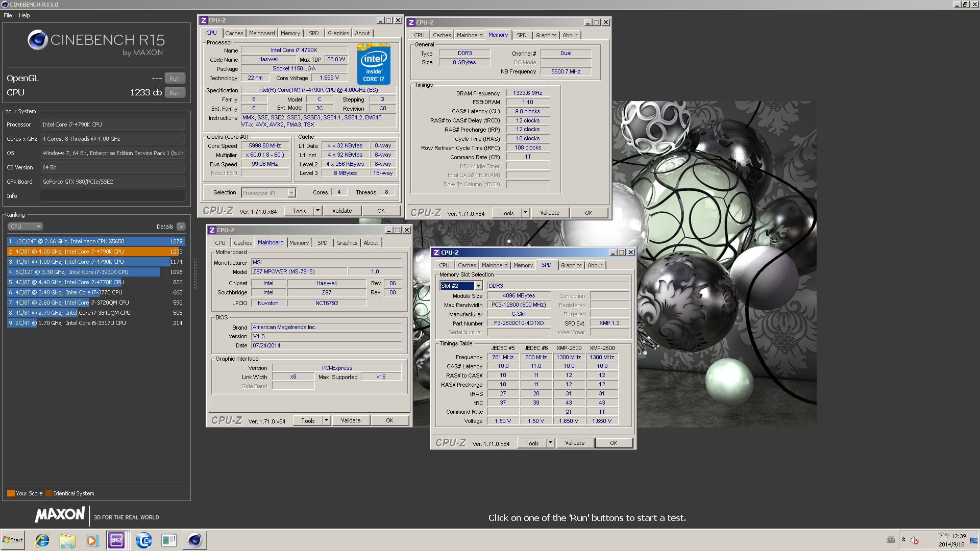Click the Core Speed 5998.60 MHz value
Image resolution: width=980 pixels, height=551 pixels.
265,145
